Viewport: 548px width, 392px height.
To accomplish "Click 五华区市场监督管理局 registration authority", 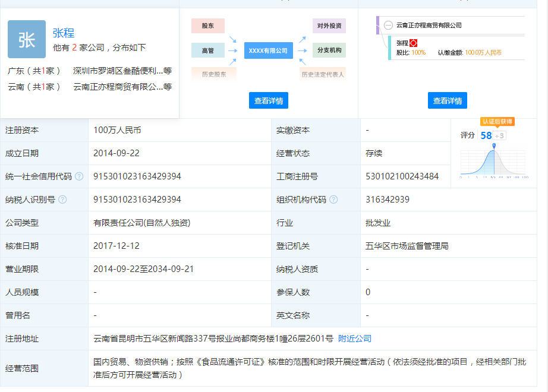I will [x=407, y=246].
